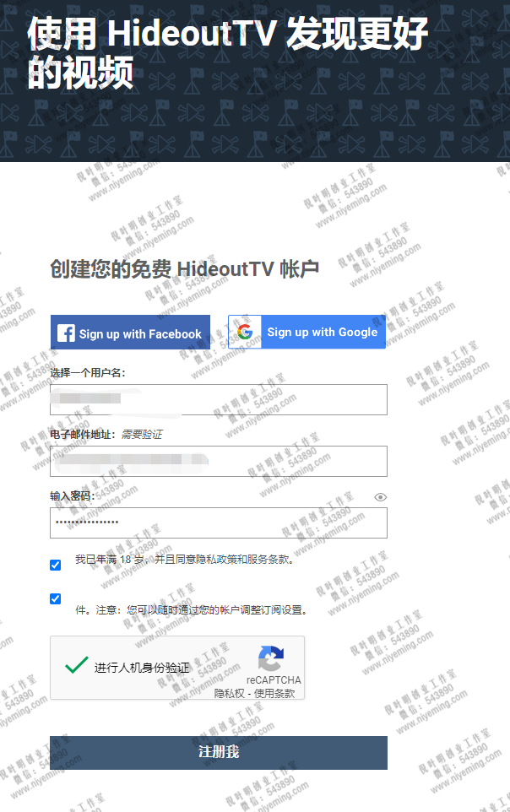This screenshot has width=510, height=812.
Task: Click the reCAPTCHA verification checkmark
Action: [76, 664]
